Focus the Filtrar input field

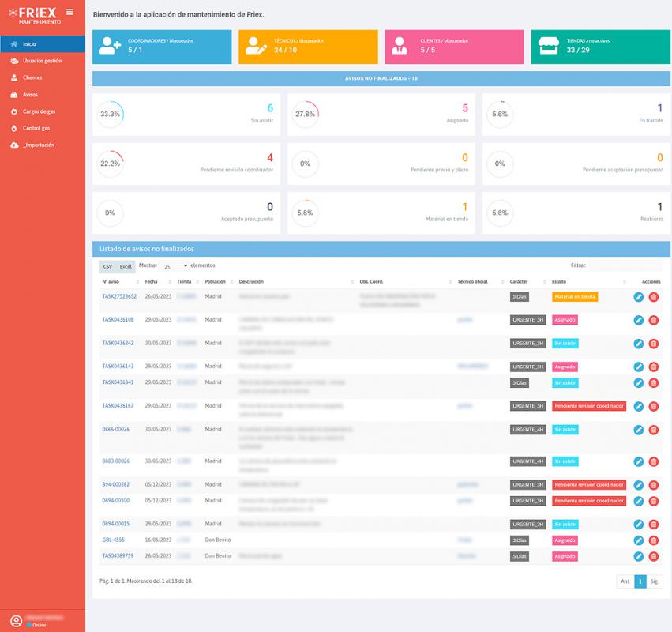(x=625, y=265)
